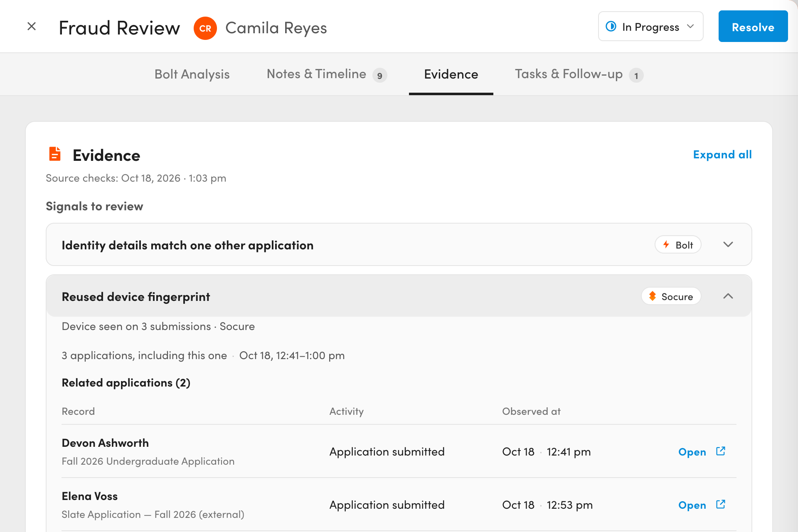
Task: Click 'Signals to review' heading
Action: [x=94, y=207]
